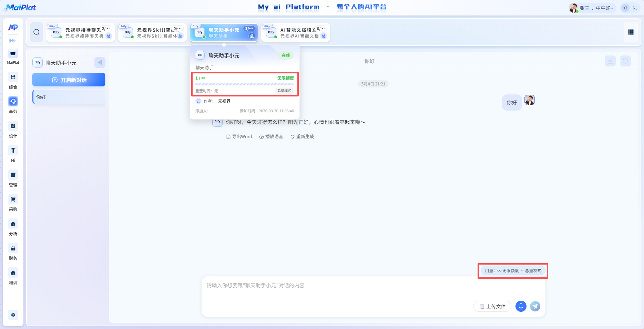
Task: Click the Dify icon in the popup header
Action: click(200, 55)
